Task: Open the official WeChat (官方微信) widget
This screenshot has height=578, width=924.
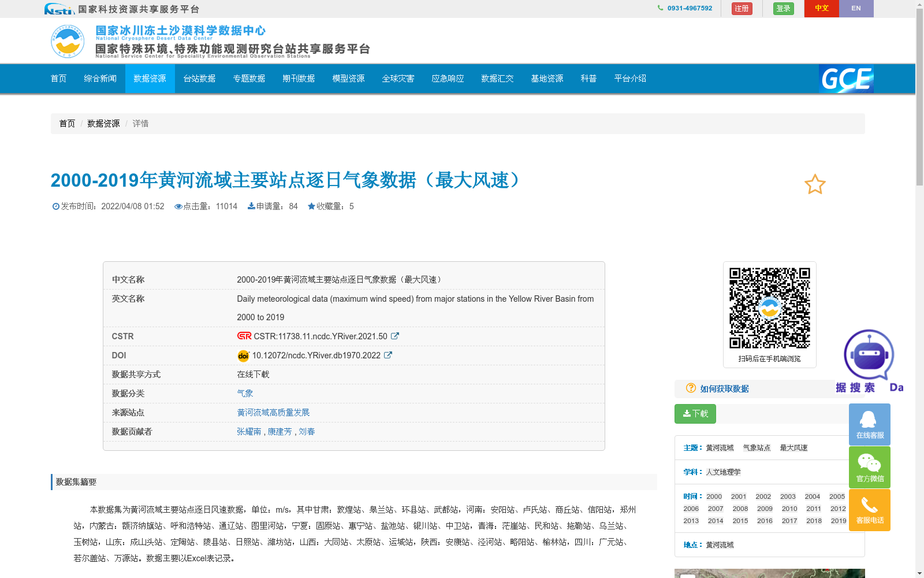Action: [870, 467]
